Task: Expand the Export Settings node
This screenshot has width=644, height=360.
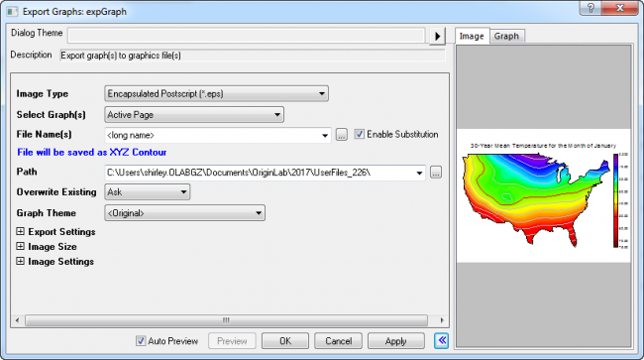Action: pos(20,231)
